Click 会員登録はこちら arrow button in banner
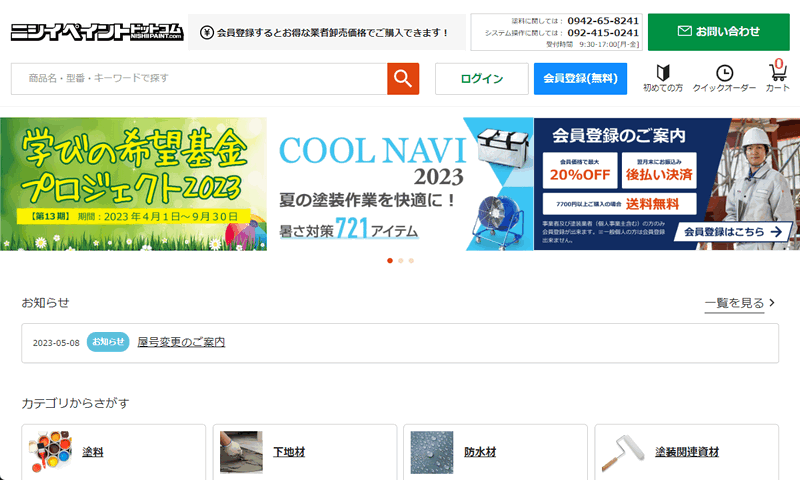The image size is (800, 480). click(733, 232)
